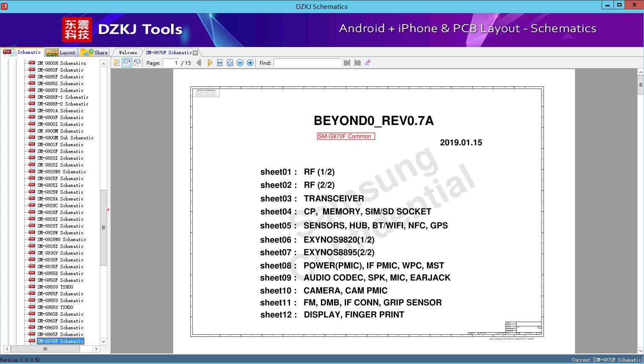Image resolution: width=644 pixels, height=364 pixels.
Task: Click PDF icon beside SM-G888F-2 Schematic
Action: tap(32, 103)
